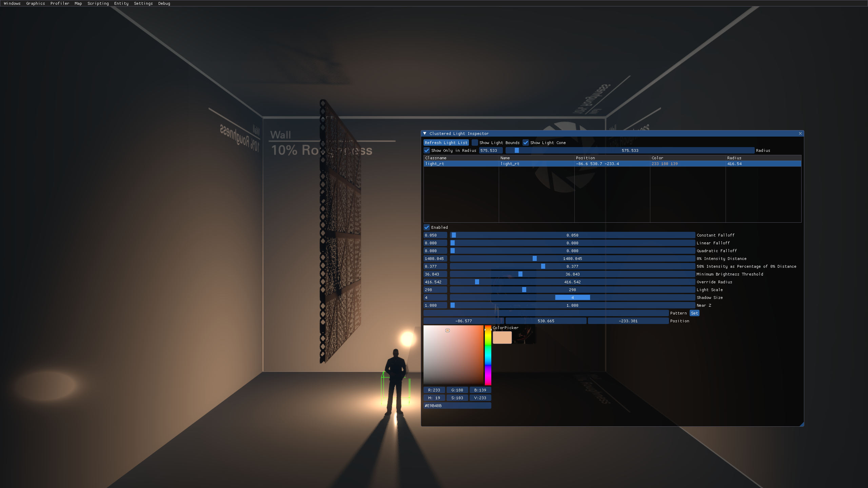Image resolution: width=868 pixels, height=488 pixels.
Task: Enable Show Light Bounds checkbox
Action: (475, 143)
